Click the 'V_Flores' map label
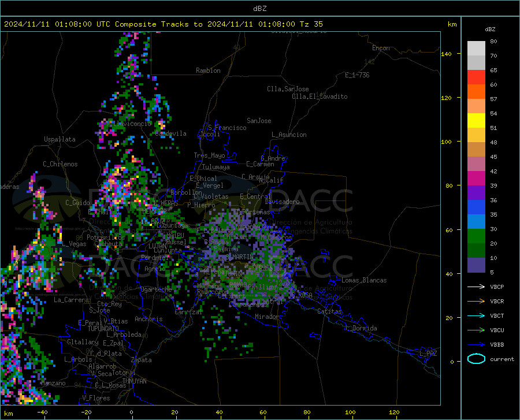This screenshot has width=520, height=420. click(x=96, y=398)
